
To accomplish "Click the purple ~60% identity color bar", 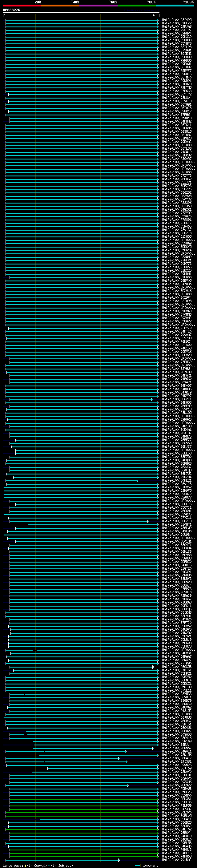I will point(98,6).
